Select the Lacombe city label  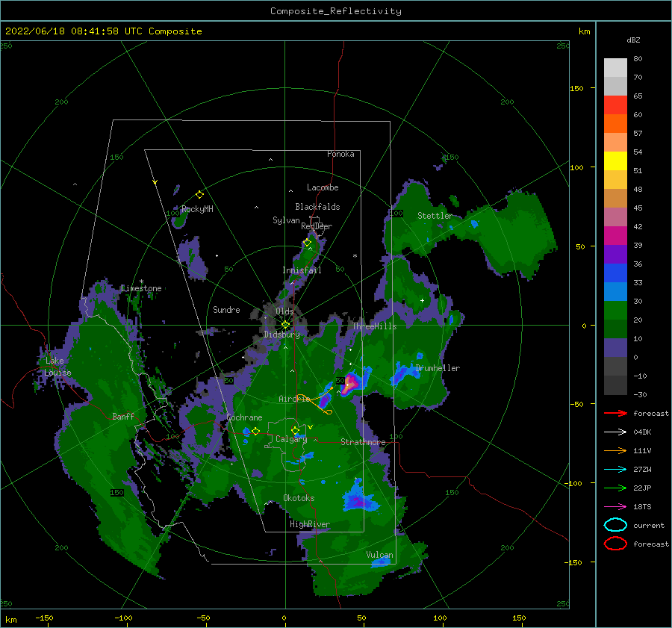coord(323,187)
